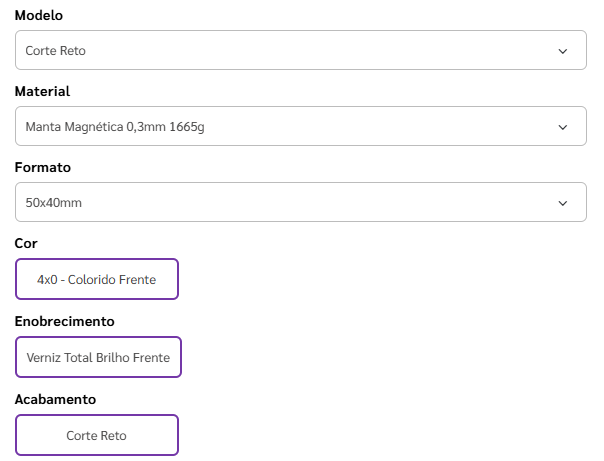Click the Cor section label
The width and height of the screenshot is (604, 461).
pos(26,243)
